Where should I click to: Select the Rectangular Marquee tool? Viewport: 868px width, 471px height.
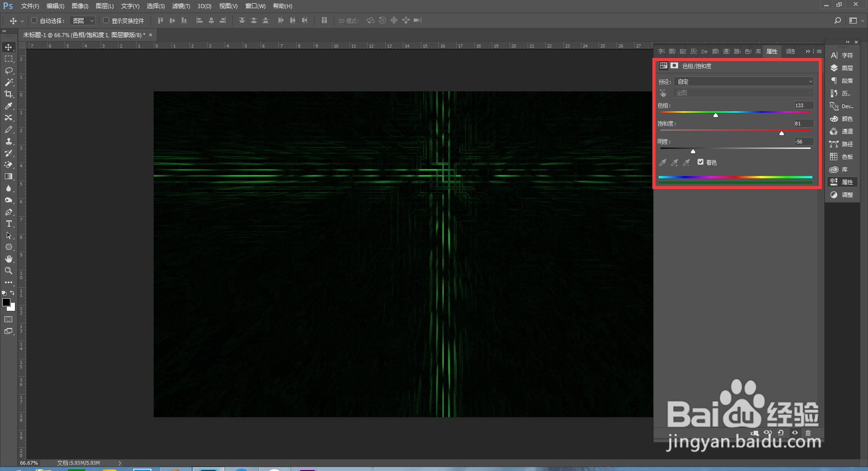9,59
